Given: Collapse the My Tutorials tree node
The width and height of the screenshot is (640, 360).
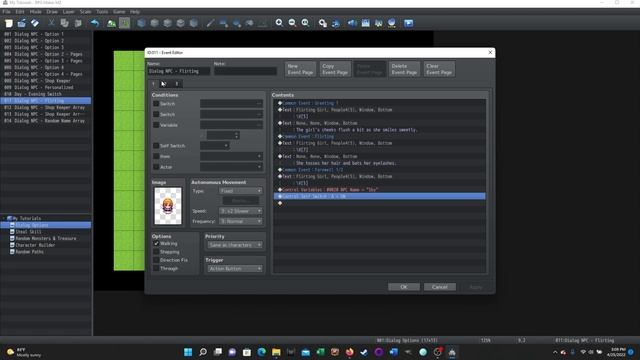Looking at the screenshot, I should 4,218.
